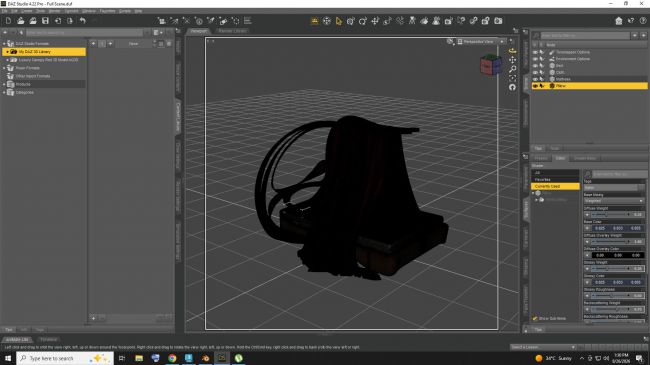Expand the Poser Formats tree item

tap(5, 68)
